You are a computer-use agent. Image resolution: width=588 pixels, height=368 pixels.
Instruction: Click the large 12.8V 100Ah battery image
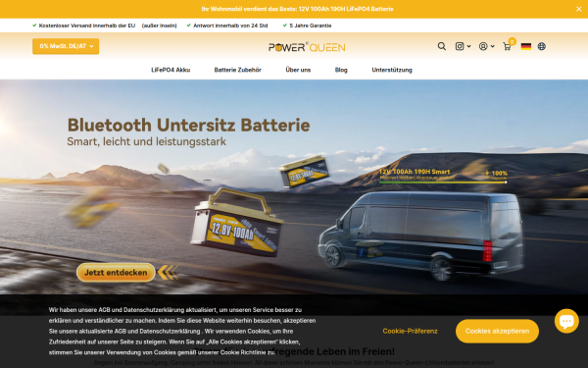click(x=237, y=223)
